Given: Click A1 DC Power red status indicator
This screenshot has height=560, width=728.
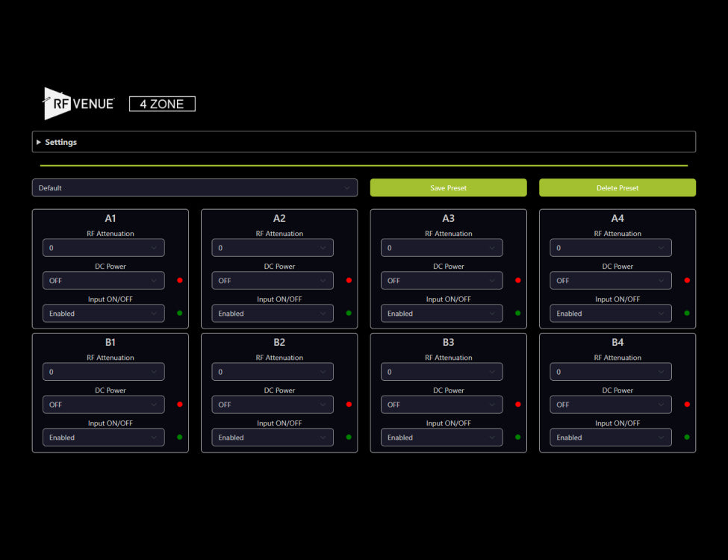Looking at the screenshot, I should 180,281.
